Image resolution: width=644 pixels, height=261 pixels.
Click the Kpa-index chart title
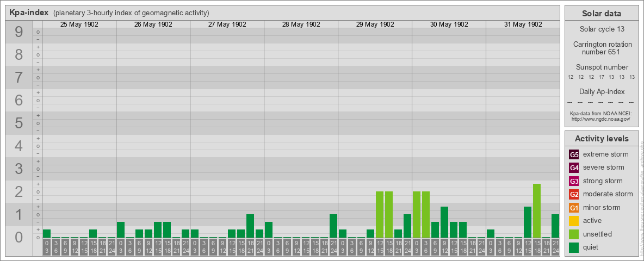tap(29, 13)
